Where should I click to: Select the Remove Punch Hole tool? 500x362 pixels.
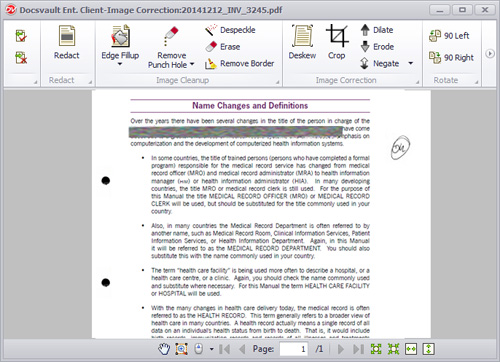171,47
